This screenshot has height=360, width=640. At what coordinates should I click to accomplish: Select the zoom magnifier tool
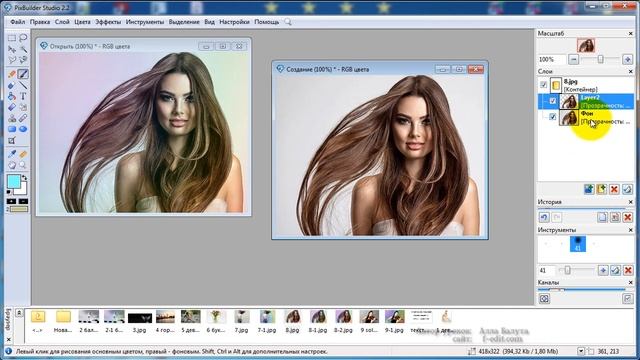pyautogui.click(x=23, y=165)
